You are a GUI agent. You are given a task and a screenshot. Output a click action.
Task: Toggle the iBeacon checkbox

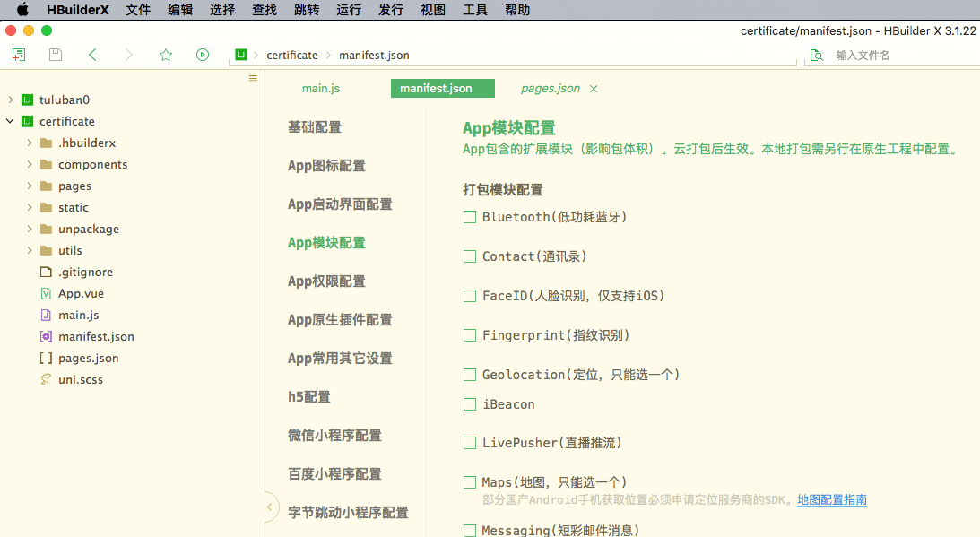click(x=469, y=404)
